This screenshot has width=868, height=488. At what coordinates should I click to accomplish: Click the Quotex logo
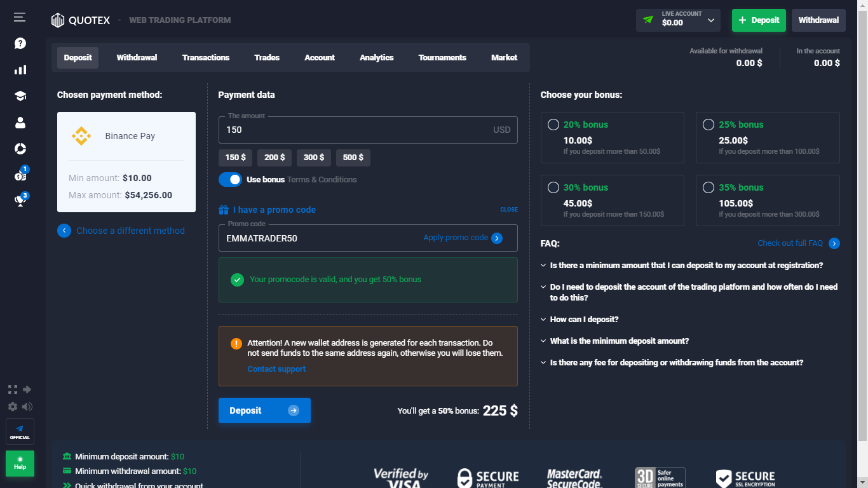(x=81, y=20)
